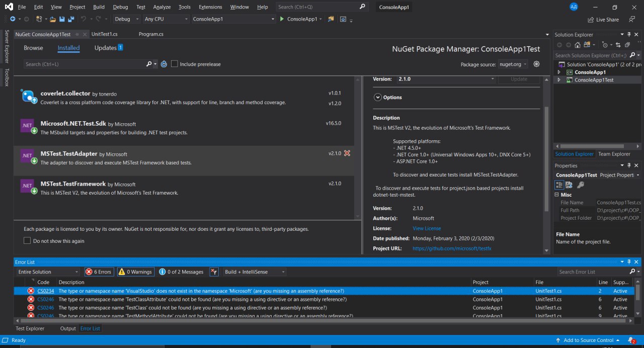The image size is (644, 348).
Task: Click the New Project toolbar icon
Action: pyautogui.click(x=39, y=19)
